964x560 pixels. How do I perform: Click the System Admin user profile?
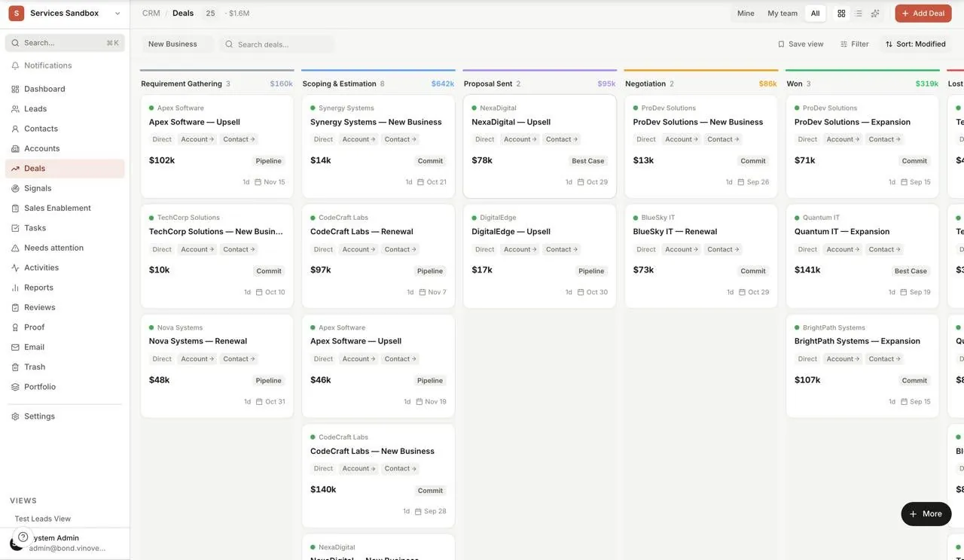click(x=65, y=543)
